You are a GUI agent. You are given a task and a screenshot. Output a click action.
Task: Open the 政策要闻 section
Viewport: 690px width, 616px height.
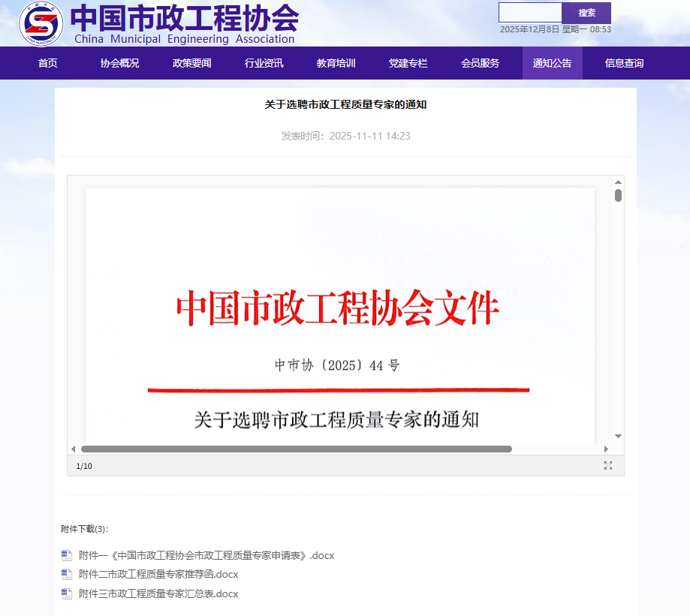pos(191,63)
